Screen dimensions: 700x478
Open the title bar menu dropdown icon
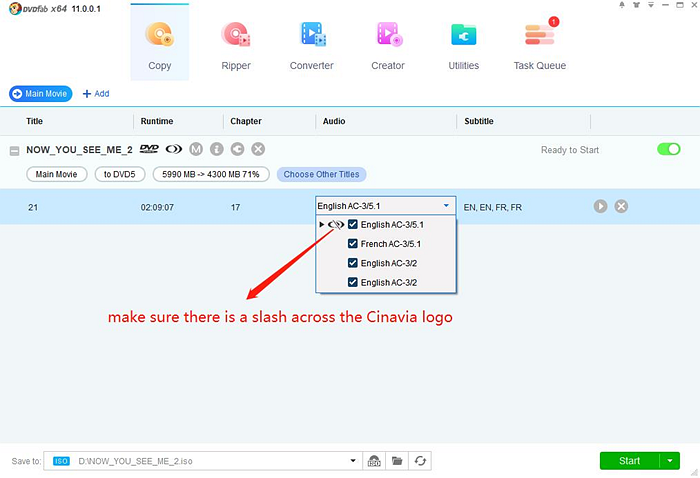pyautogui.click(x=651, y=5)
